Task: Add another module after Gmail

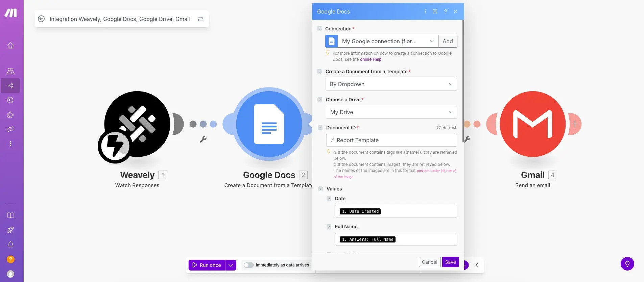Action: tap(575, 124)
